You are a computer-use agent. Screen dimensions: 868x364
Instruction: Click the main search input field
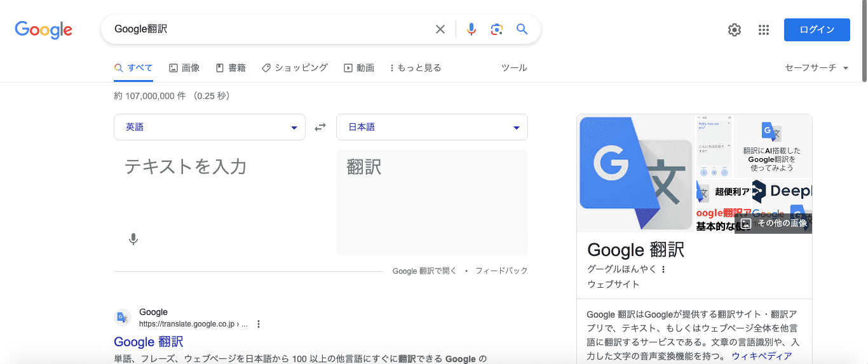pos(270,29)
